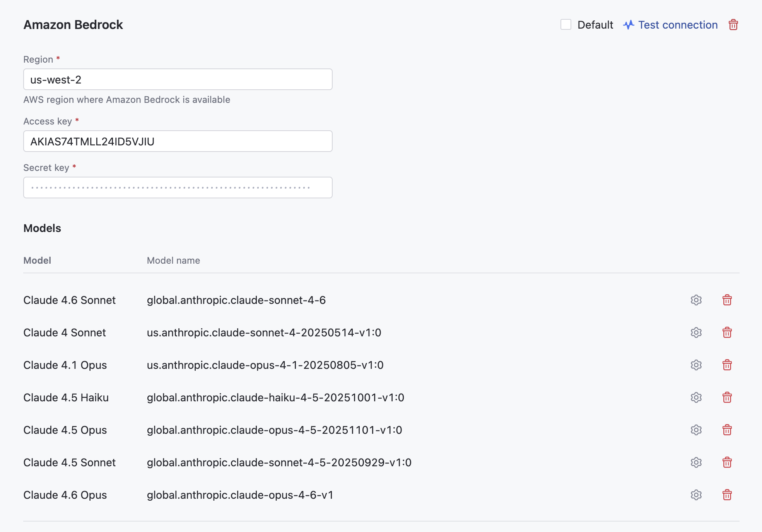Open settings gear for Claude 4.6 Opus

(696, 495)
